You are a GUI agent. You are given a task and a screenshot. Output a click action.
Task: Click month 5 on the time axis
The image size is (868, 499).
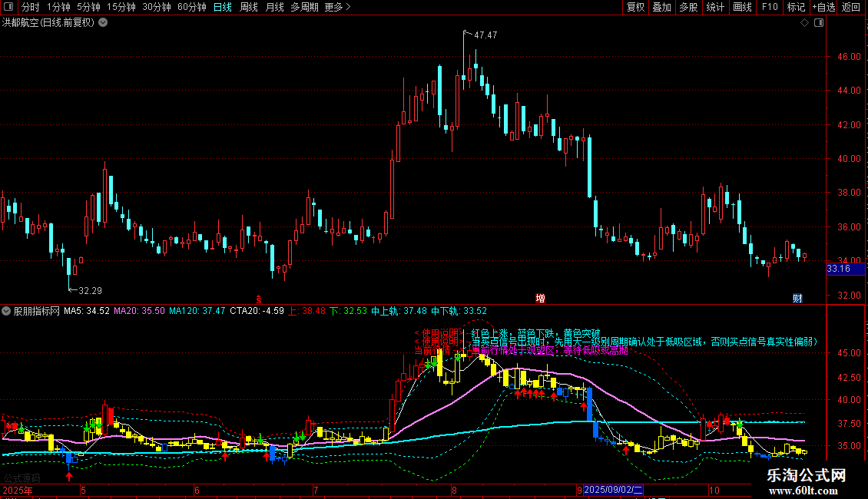click(x=83, y=490)
